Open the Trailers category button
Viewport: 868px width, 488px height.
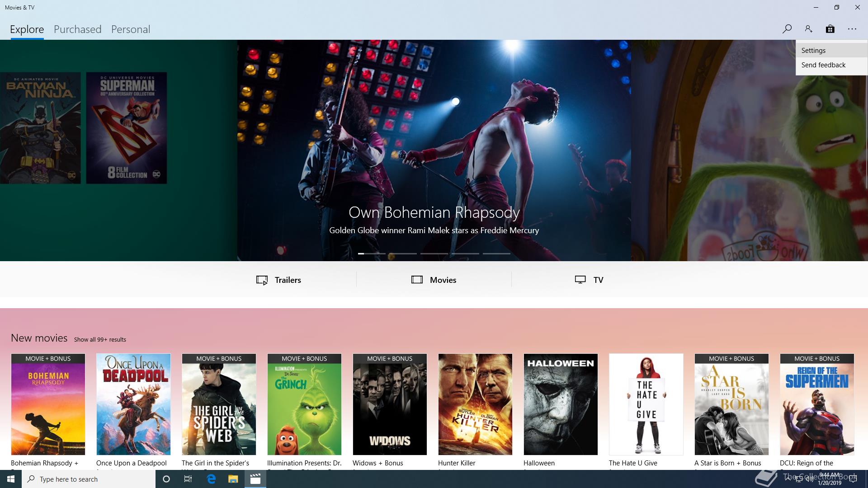[278, 280]
